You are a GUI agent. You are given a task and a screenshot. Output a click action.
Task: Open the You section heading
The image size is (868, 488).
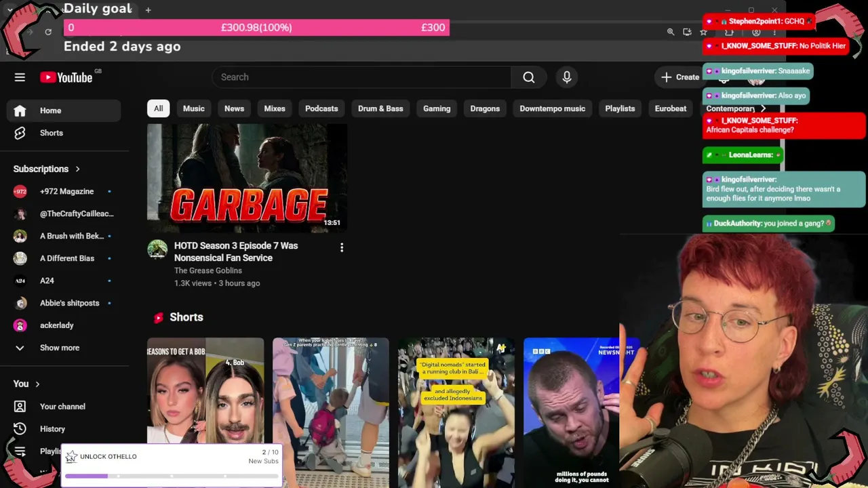click(x=26, y=384)
